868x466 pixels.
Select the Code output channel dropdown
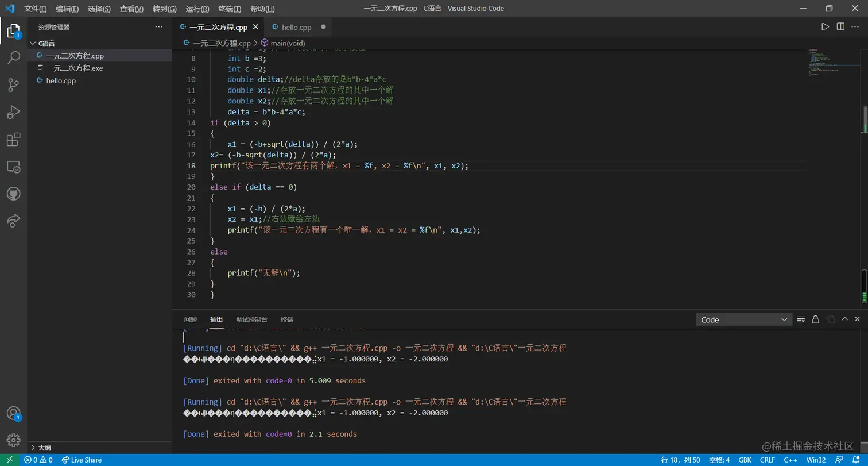tap(744, 319)
